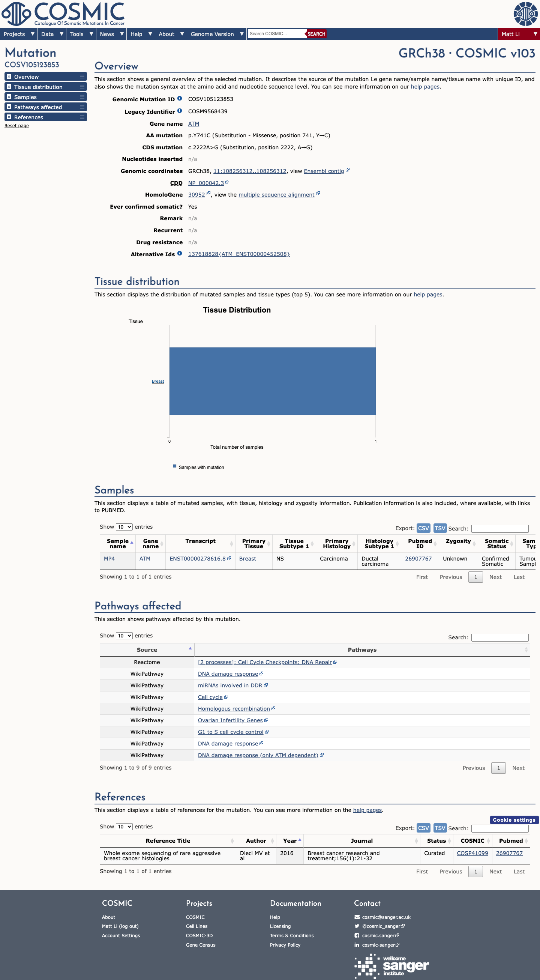
Task: Toggle the References section checkbox in sidebar
Action: (9, 117)
